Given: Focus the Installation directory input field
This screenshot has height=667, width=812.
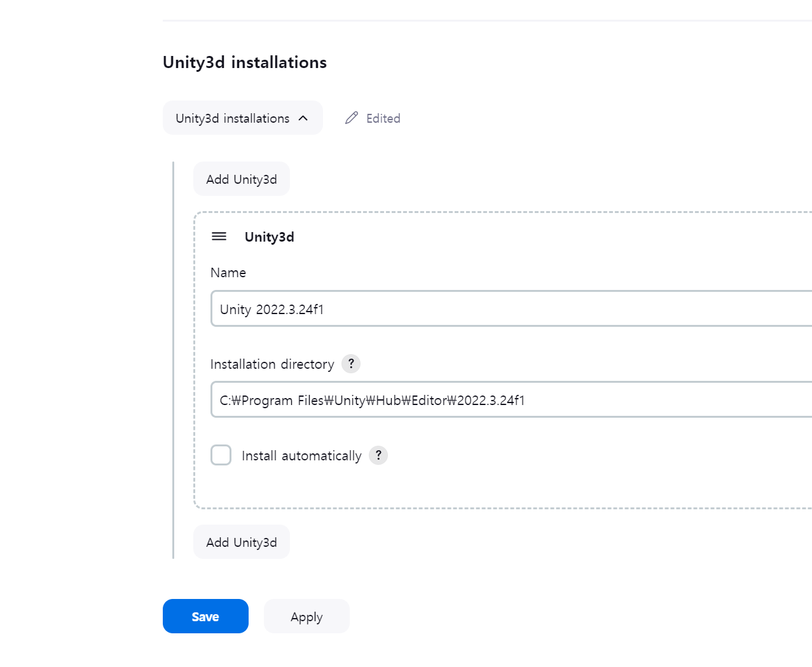Looking at the screenshot, I should (x=511, y=399).
